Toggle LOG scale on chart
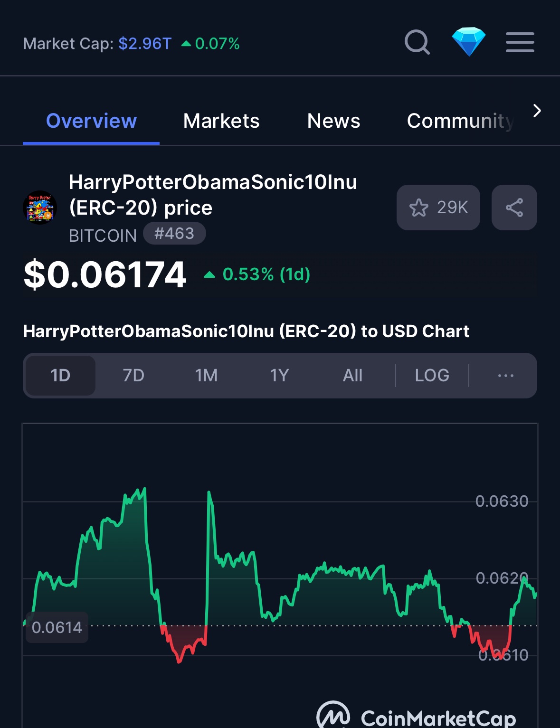Image resolution: width=560 pixels, height=728 pixels. 432,376
